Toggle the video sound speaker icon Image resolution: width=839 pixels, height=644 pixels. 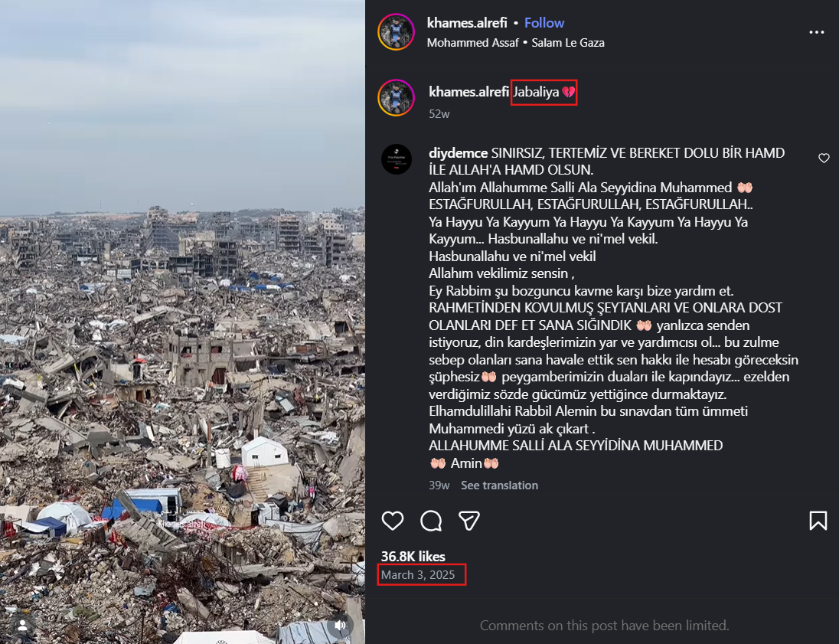pyautogui.click(x=340, y=626)
